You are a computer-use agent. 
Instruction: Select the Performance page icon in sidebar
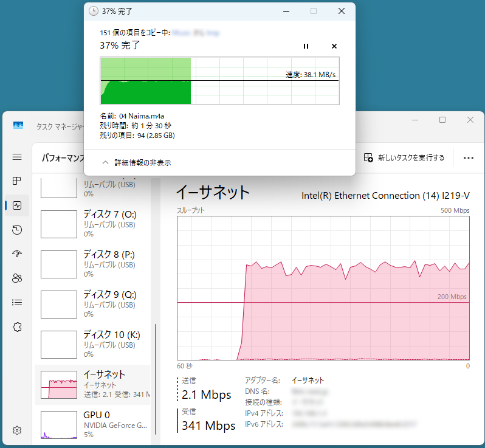point(17,205)
